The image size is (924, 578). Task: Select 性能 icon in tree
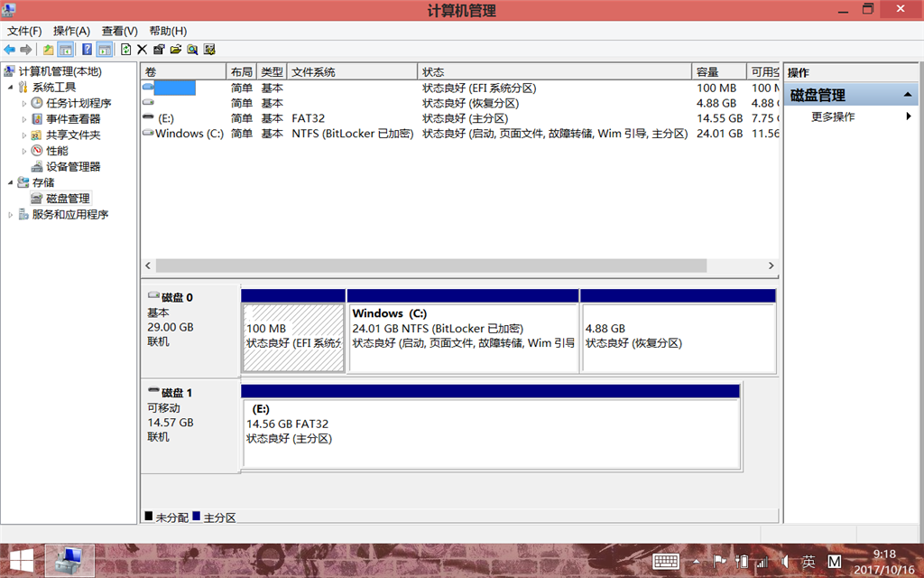pos(36,151)
